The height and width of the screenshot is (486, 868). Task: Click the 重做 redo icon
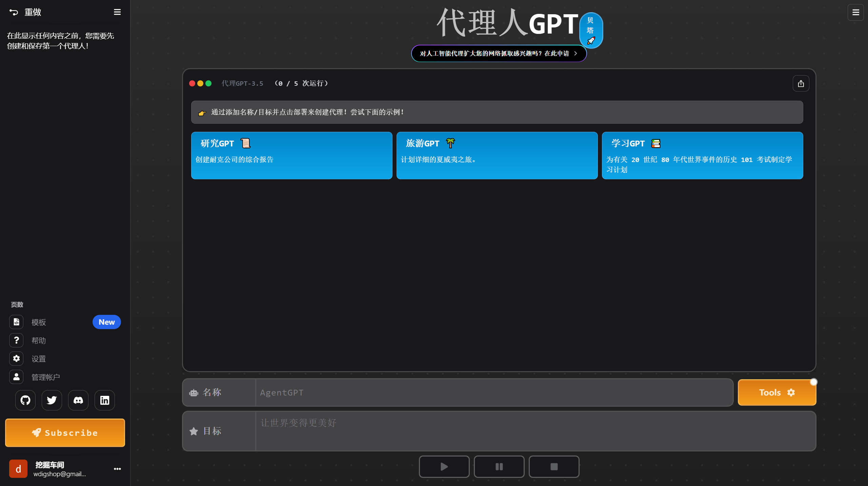[x=14, y=12]
